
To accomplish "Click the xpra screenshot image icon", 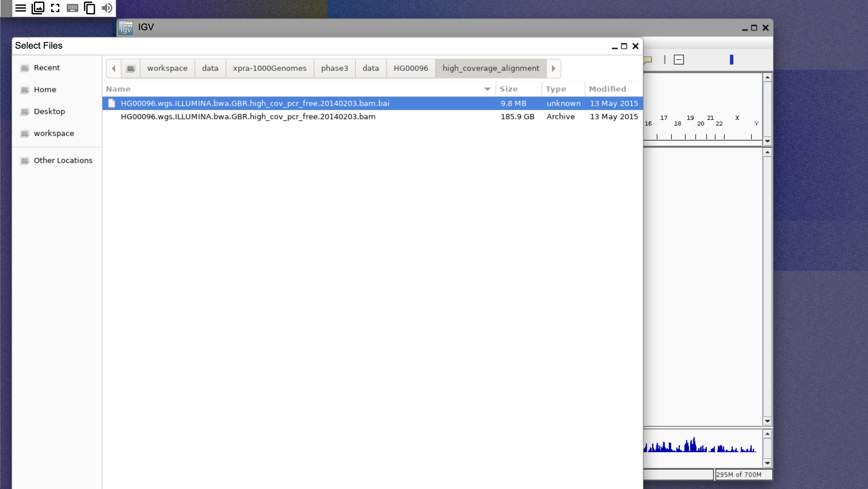I will pos(38,8).
